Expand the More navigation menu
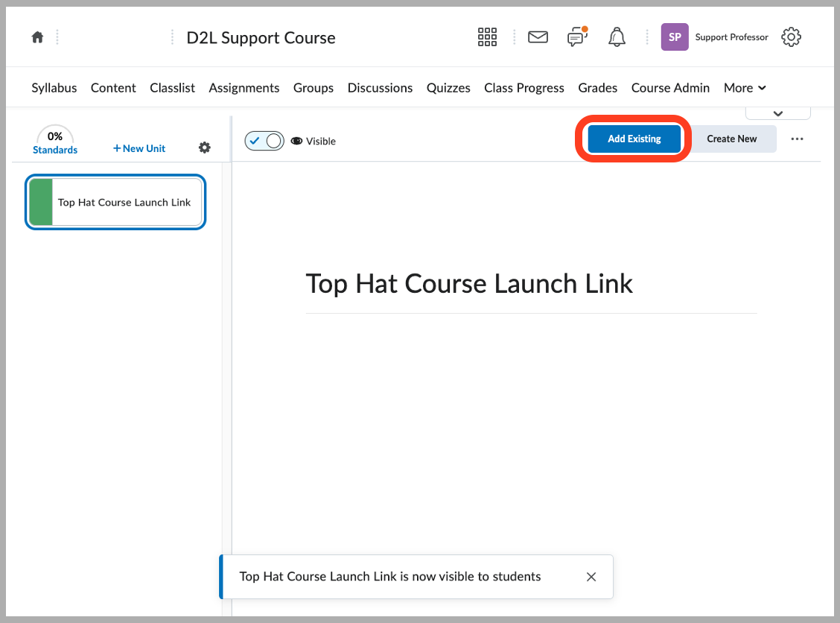Screen dimensions: 840x623 (x=744, y=88)
